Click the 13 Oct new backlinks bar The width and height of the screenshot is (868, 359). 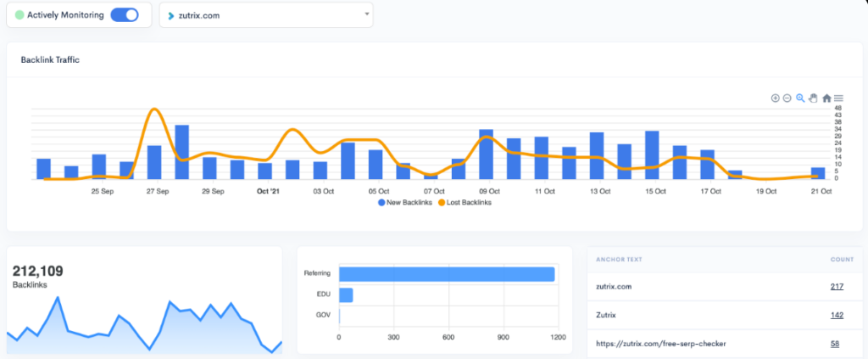coord(597,155)
